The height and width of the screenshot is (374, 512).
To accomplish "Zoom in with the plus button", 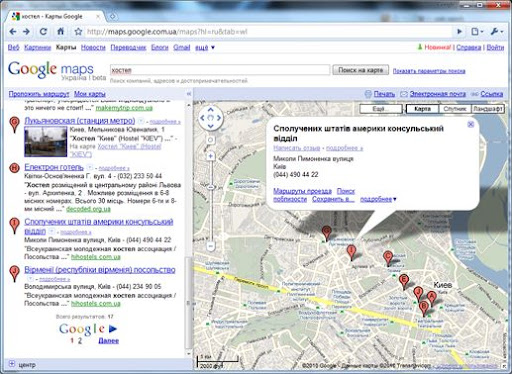I will (210, 156).
